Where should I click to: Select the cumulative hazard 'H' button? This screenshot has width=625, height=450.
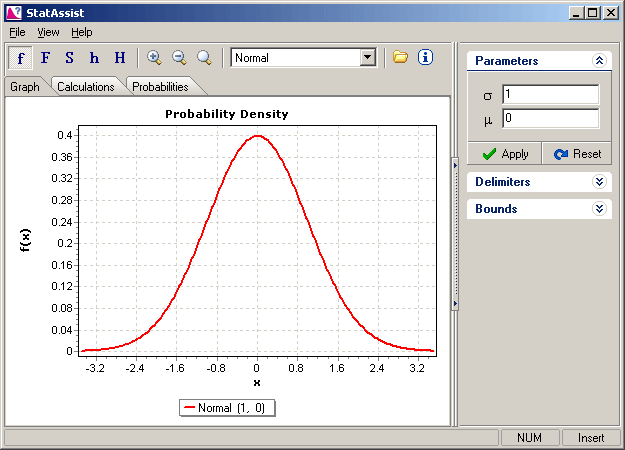(120, 58)
